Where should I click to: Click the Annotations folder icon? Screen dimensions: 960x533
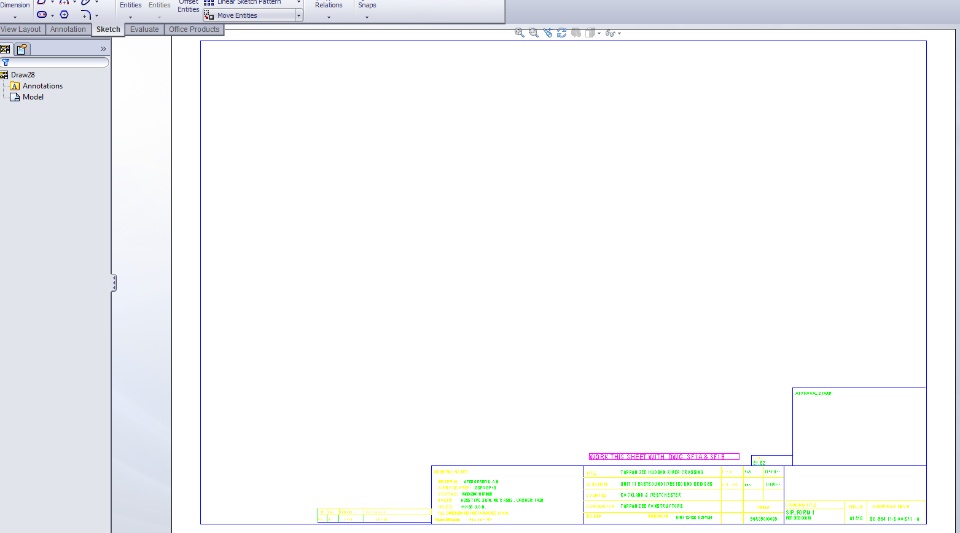pos(15,86)
